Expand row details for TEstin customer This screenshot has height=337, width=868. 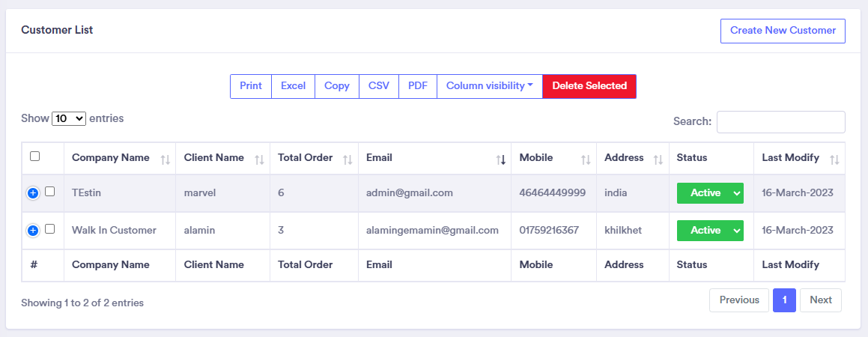[33, 193]
